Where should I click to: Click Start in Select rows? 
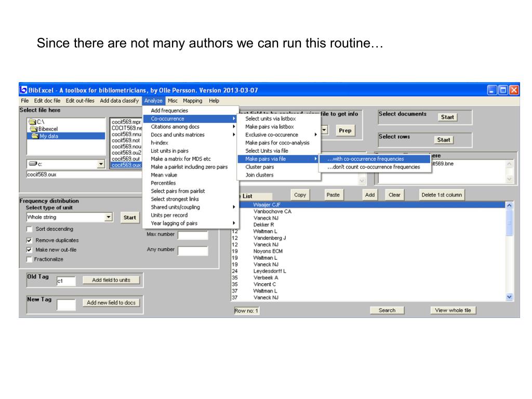444,140
